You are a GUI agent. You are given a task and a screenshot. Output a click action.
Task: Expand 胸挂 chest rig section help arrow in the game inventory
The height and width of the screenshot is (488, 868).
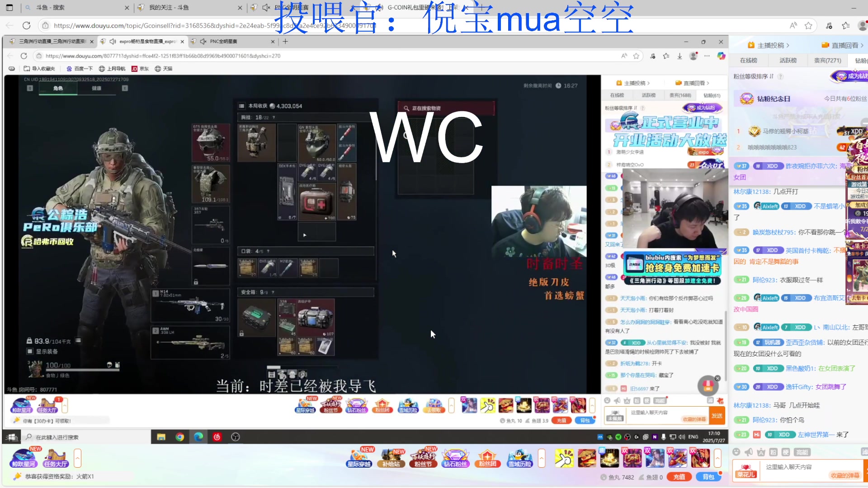click(274, 117)
